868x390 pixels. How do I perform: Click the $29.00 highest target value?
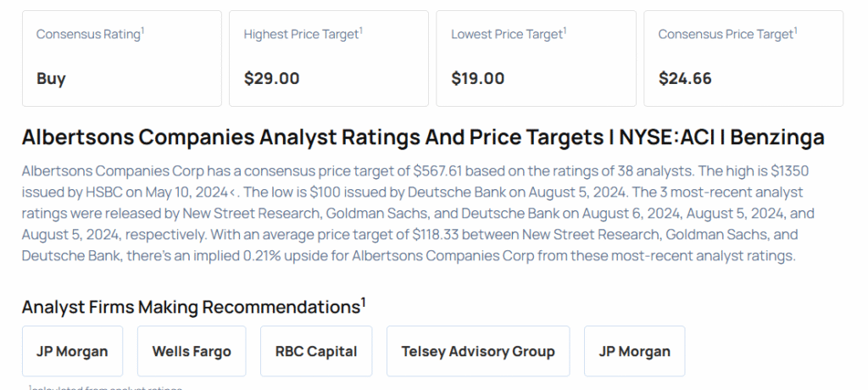pos(271,79)
